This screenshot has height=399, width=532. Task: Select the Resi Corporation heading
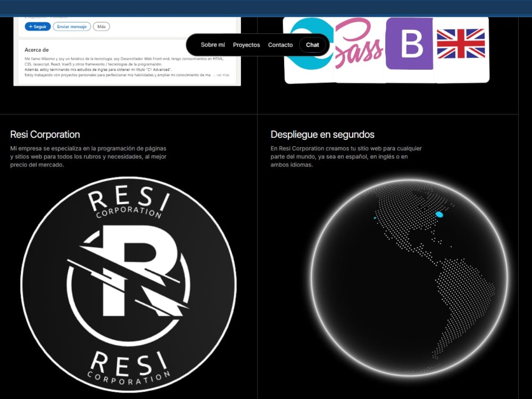click(45, 135)
